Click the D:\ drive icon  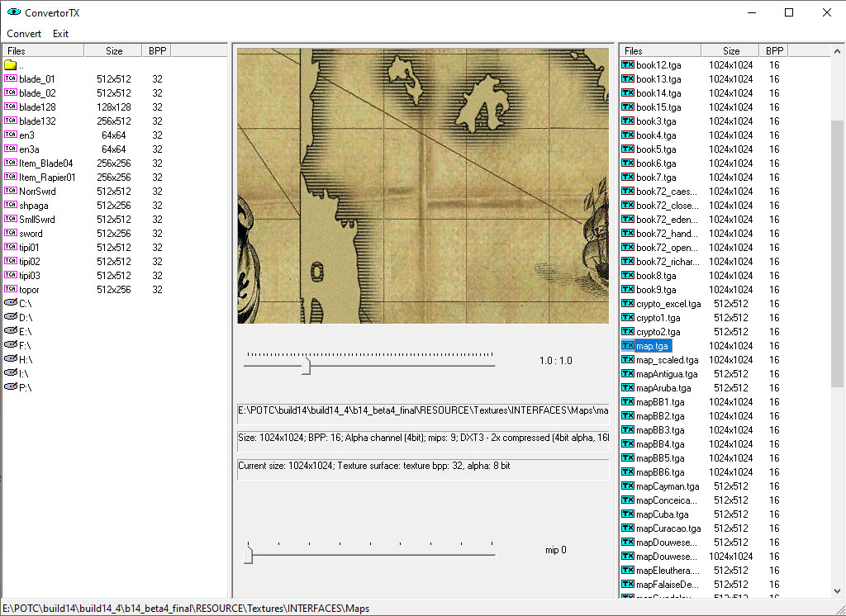point(10,316)
